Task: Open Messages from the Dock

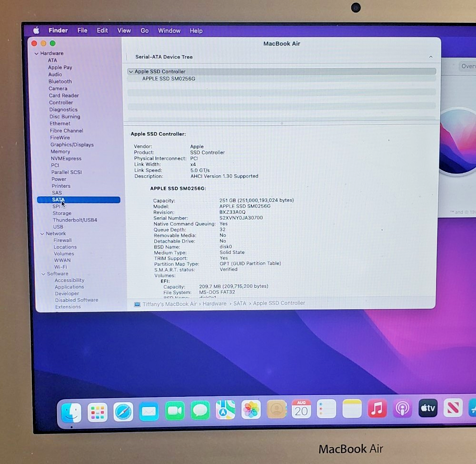Action: (x=200, y=411)
